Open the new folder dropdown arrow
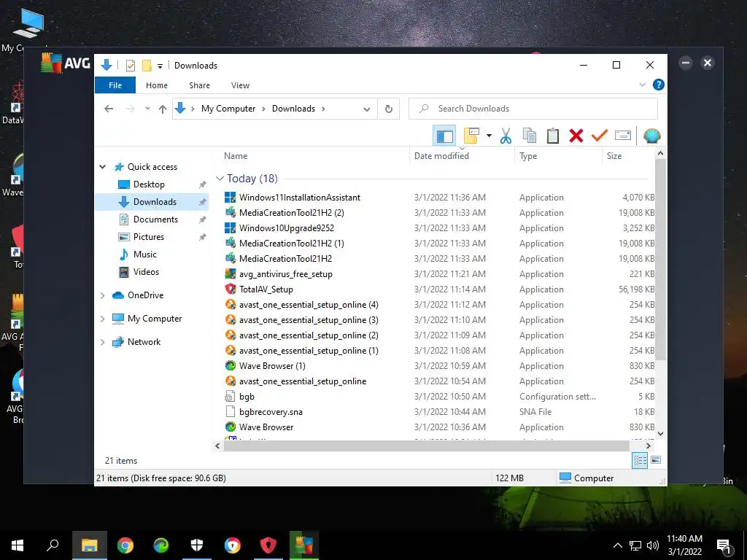Screen dimensions: 747x560 coord(489,136)
